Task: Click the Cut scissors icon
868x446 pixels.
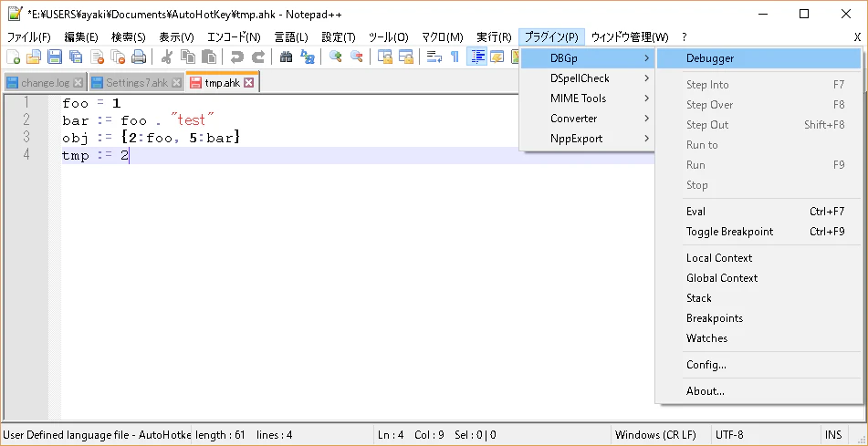Action: 166,57
